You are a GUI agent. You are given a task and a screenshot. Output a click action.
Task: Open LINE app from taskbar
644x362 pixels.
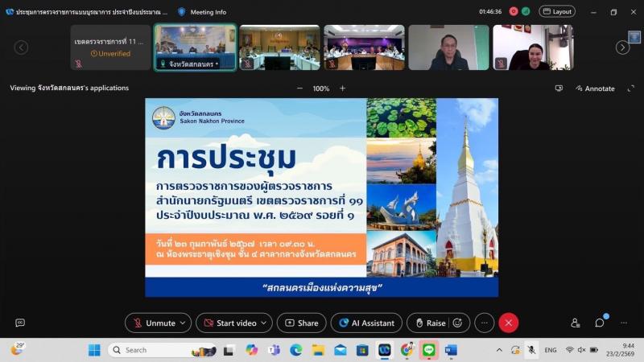pyautogui.click(x=429, y=350)
